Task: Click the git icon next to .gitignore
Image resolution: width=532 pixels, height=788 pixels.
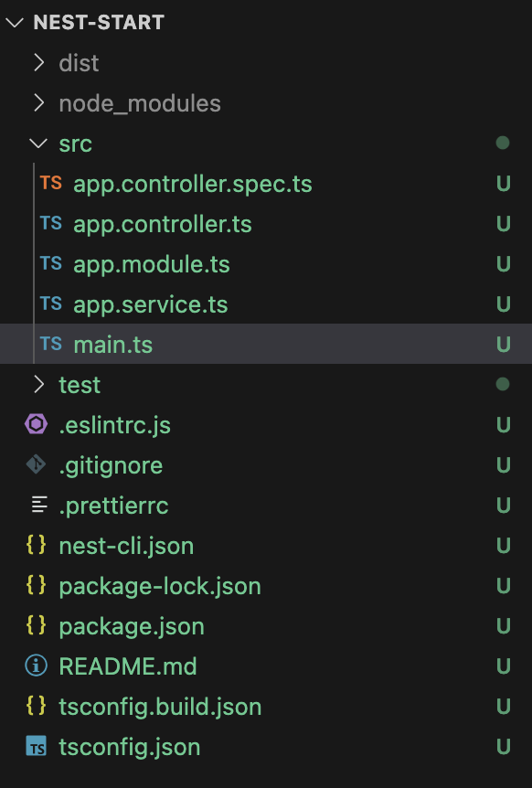Action: (x=37, y=465)
